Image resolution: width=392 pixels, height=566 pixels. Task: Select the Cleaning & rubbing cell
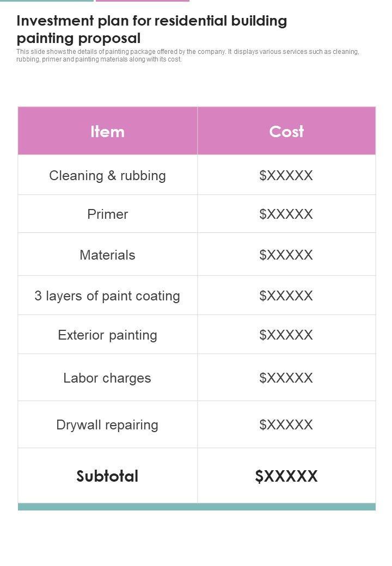pyautogui.click(x=107, y=175)
